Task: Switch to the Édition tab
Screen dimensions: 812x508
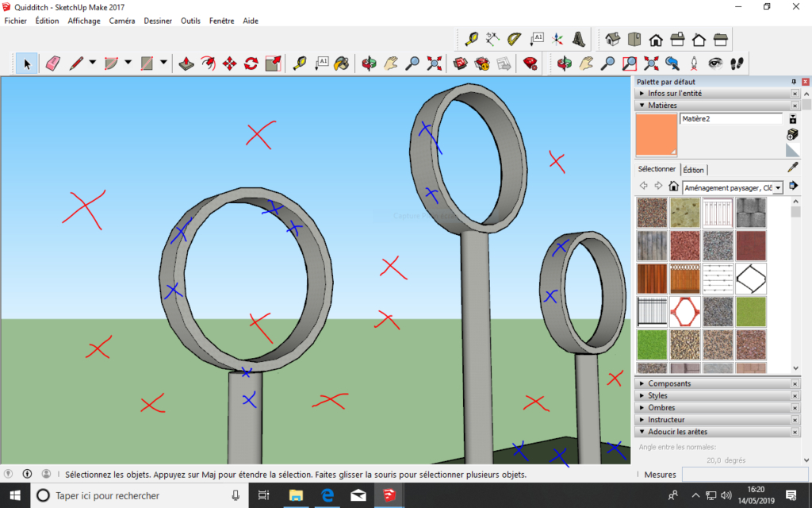Action: coord(694,170)
